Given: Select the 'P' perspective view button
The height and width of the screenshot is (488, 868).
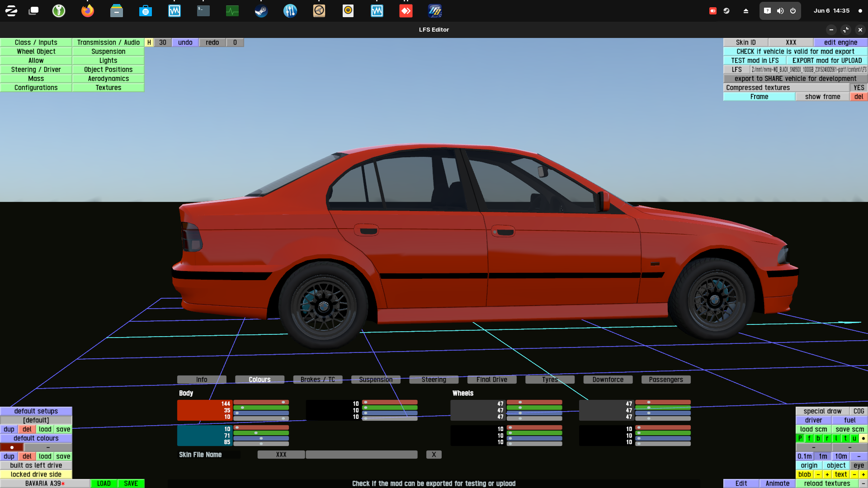Looking at the screenshot, I should coord(800,438).
